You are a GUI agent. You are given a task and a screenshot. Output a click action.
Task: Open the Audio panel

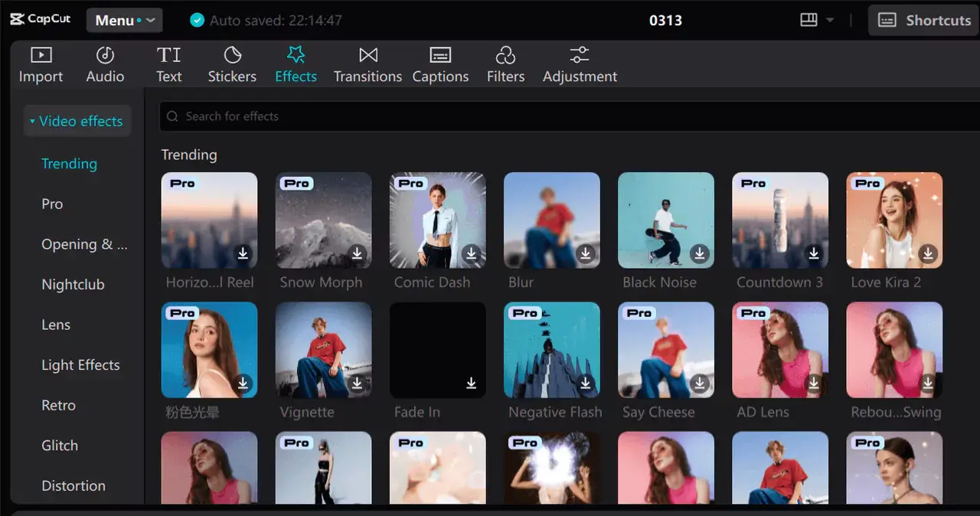click(x=105, y=65)
